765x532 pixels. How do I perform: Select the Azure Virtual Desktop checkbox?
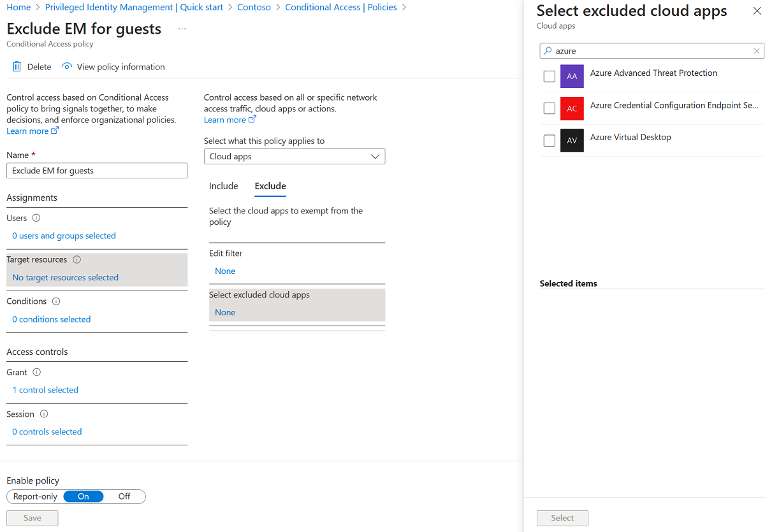coord(550,140)
